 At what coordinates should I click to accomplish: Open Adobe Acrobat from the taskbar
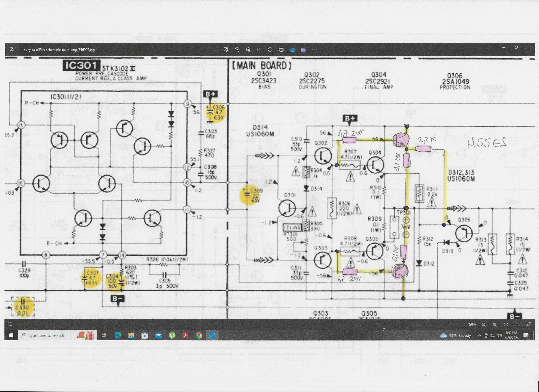[185, 335]
